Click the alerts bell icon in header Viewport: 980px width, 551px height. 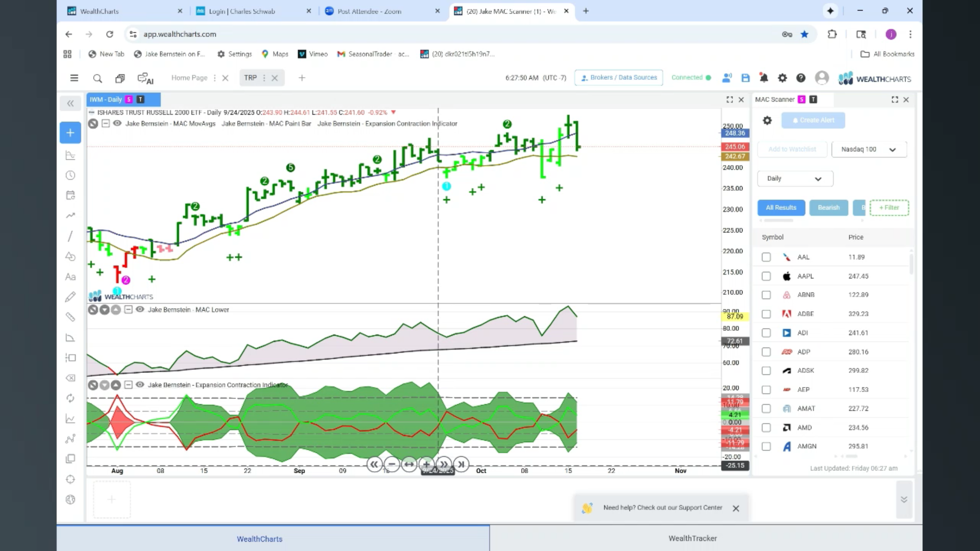pyautogui.click(x=764, y=78)
